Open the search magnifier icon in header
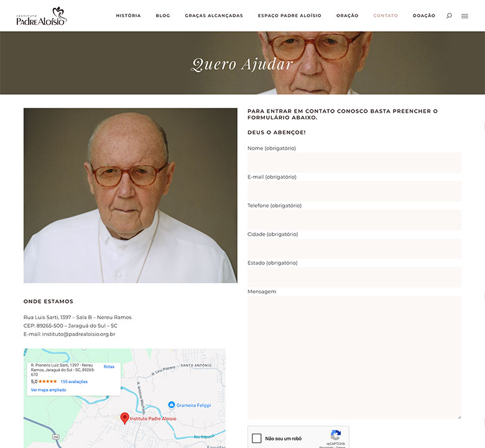The image size is (485, 448). click(x=449, y=16)
